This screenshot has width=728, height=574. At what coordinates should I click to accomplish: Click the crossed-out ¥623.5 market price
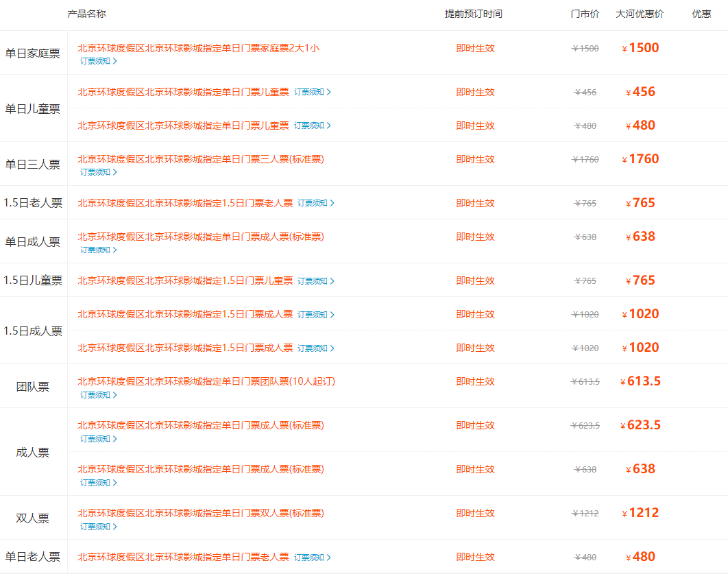(585, 426)
